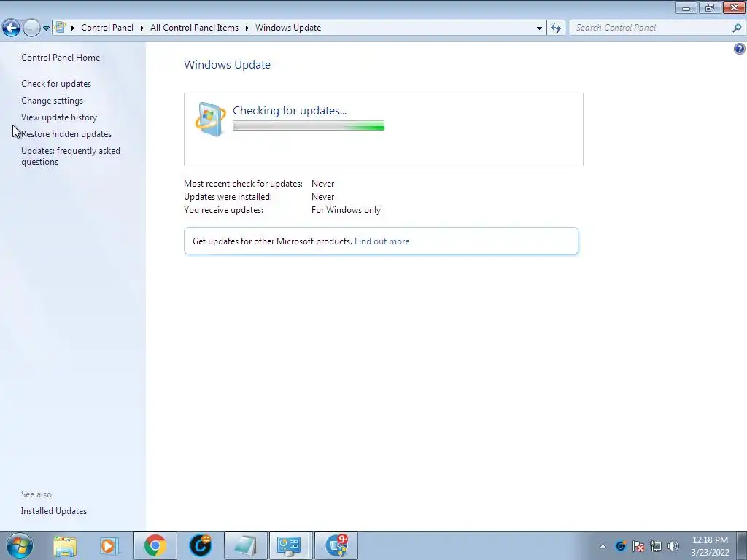Show hidden tray icons arrow
Image resolution: width=747 pixels, height=560 pixels.
tap(603, 546)
